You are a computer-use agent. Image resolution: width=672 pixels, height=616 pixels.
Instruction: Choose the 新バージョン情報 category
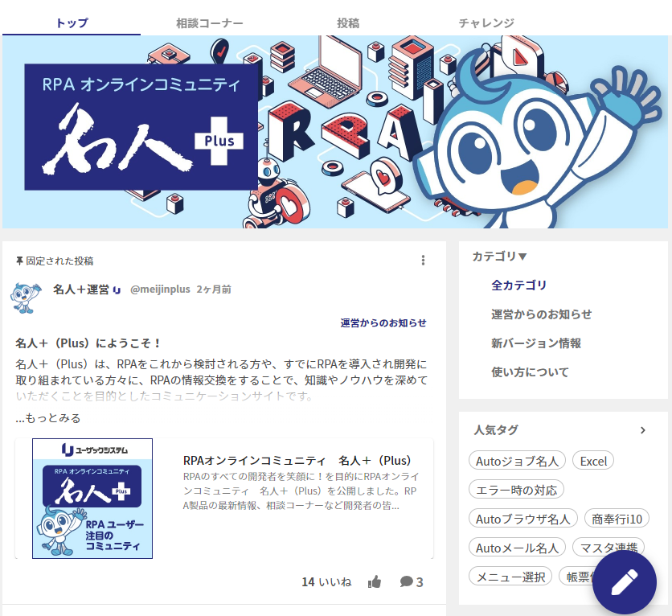[536, 343]
